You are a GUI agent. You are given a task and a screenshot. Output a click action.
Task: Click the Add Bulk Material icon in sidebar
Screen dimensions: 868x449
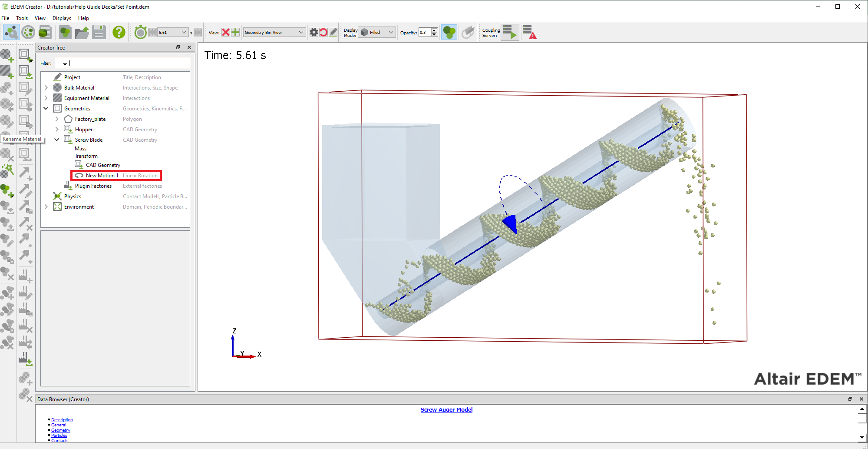[x=7, y=55]
